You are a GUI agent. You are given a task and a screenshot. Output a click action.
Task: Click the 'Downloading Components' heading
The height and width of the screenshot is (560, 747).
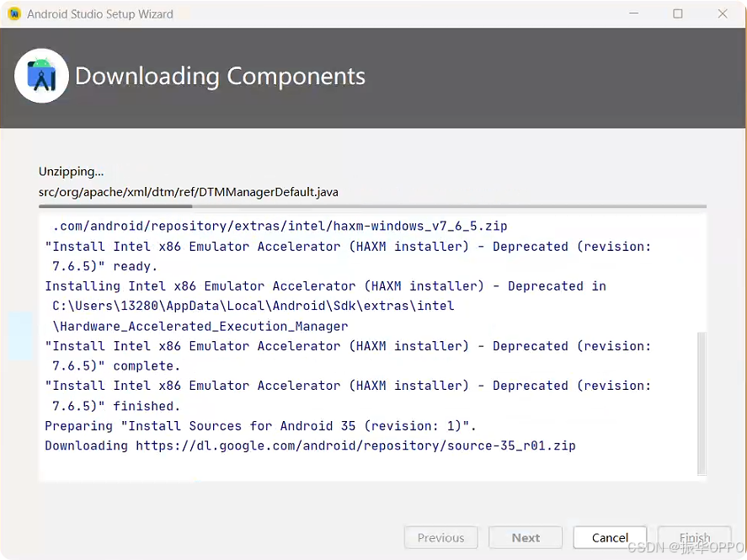coord(220,76)
